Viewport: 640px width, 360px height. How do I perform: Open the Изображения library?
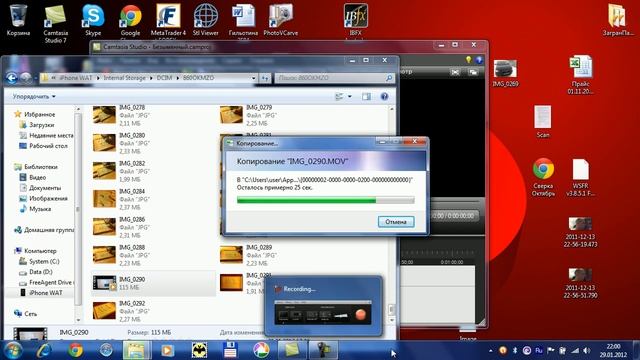[x=48, y=198]
